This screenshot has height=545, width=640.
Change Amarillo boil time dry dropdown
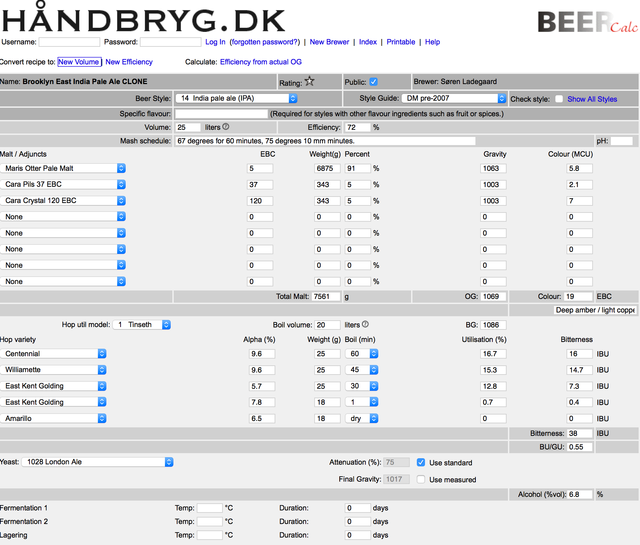point(362,418)
